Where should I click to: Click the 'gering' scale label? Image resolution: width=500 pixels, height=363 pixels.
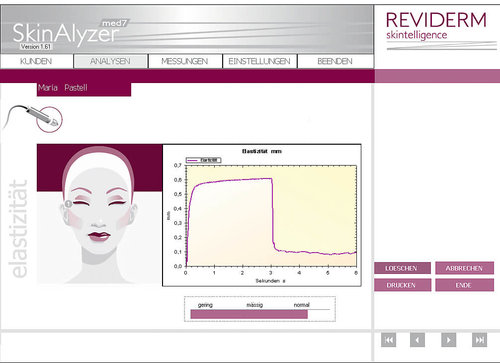[205, 305]
